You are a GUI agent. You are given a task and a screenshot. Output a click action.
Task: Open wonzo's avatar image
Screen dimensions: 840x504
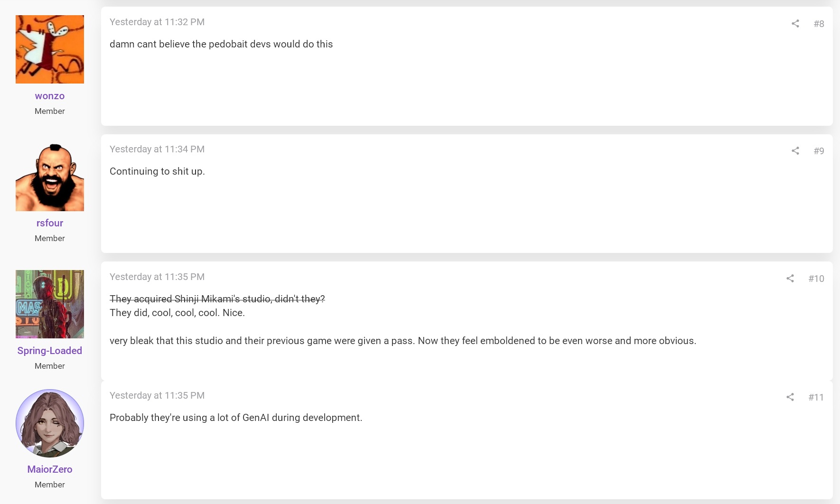50,49
